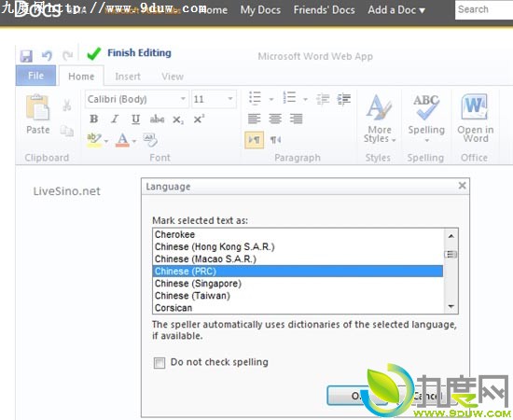Click the Cut scissors icon

pos(67,105)
